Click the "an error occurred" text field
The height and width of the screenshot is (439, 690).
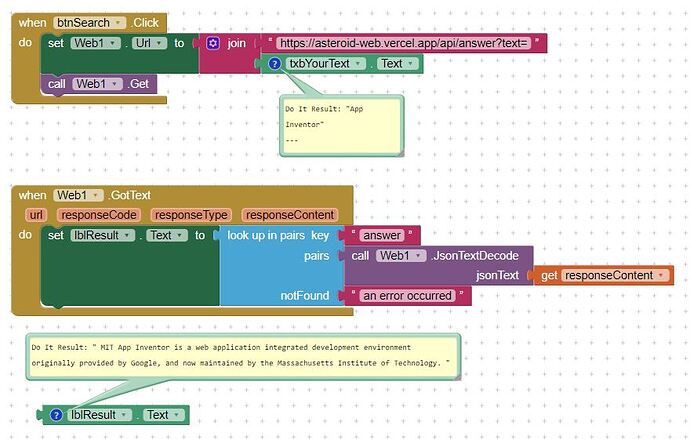tap(407, 296)
